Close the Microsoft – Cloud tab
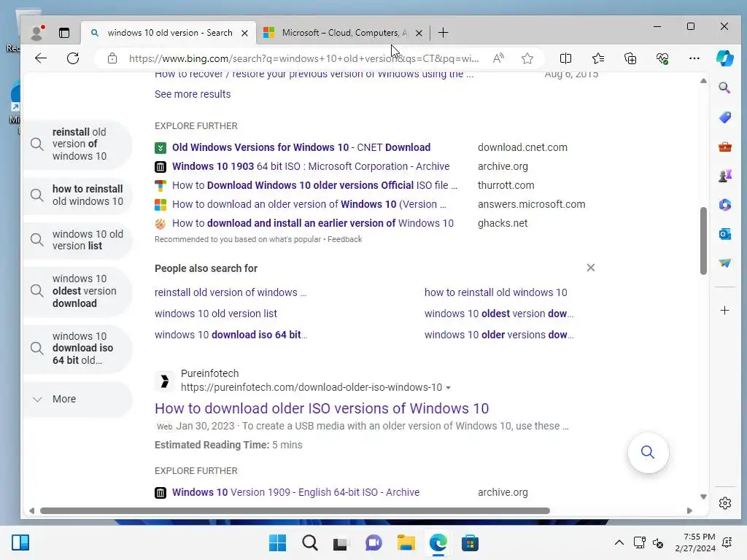 point(419,33)
